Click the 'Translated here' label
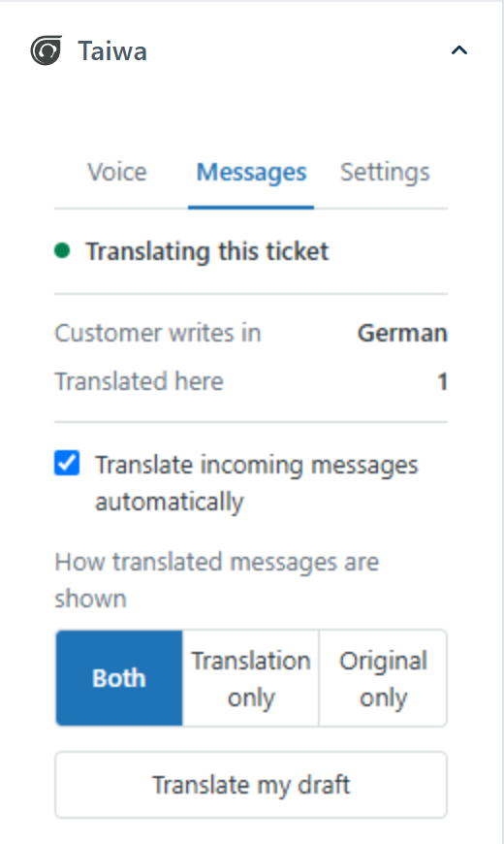 coord(139,381)
